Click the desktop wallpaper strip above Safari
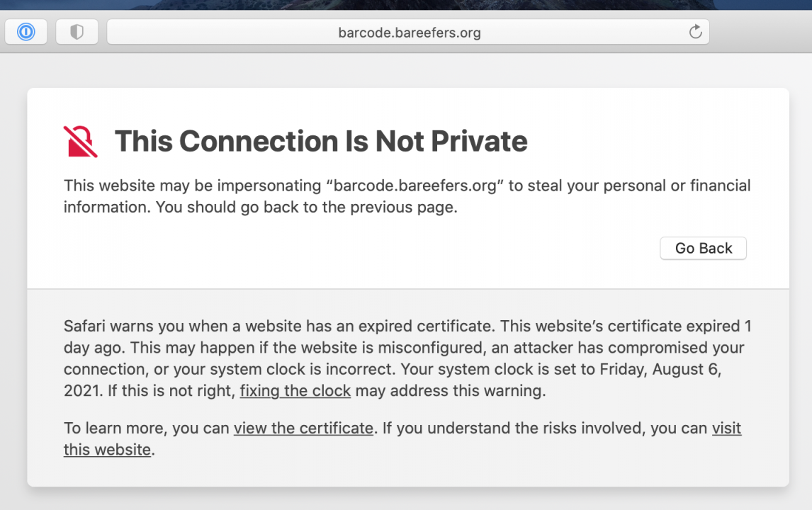The image size is (812, 510). (x=406, y=4)
